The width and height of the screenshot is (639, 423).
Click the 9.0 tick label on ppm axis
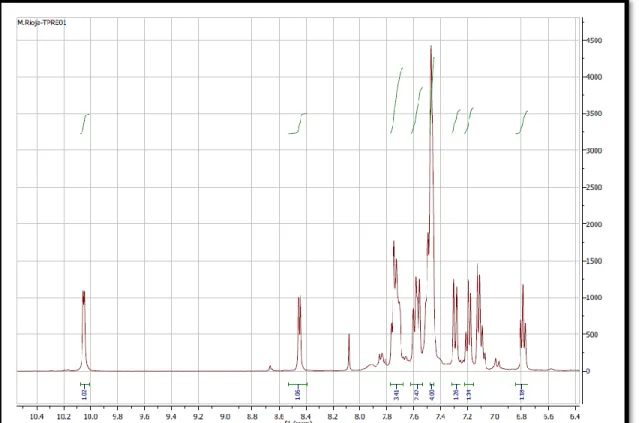(225, 416)
